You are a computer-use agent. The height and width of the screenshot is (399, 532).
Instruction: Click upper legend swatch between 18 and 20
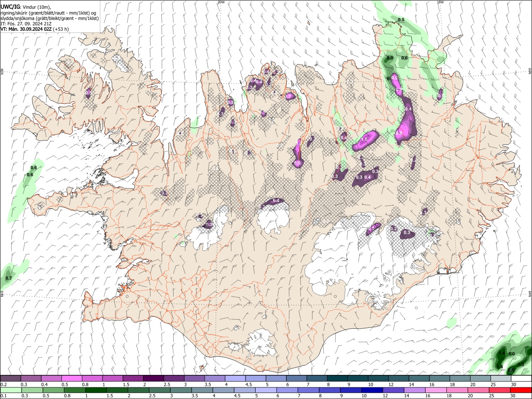[460, 379]
